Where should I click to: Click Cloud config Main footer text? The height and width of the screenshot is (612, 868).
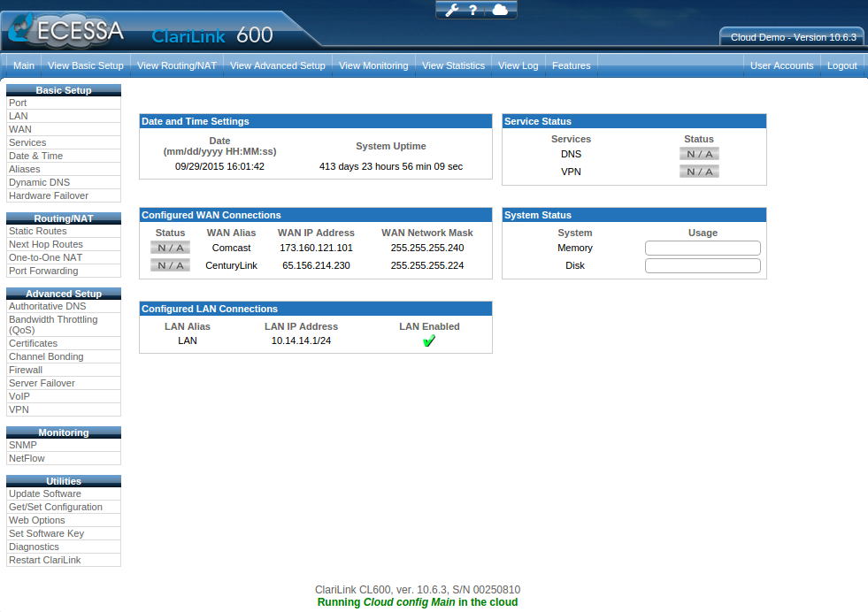click(409, 602)
